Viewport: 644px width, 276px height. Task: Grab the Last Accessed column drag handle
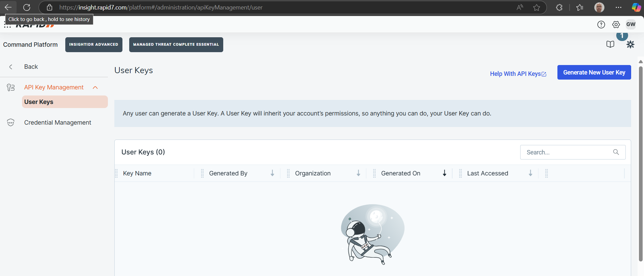pyautogui.click(x=460, y=173)
